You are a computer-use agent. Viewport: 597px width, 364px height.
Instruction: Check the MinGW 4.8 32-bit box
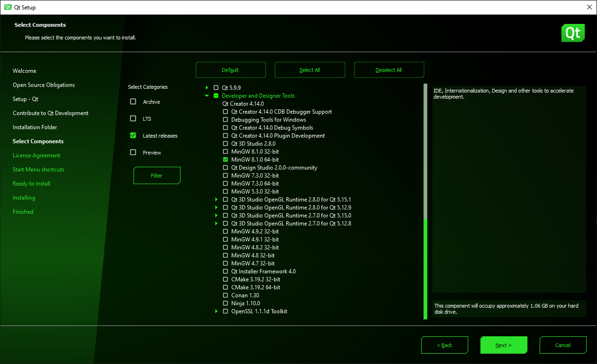(x=226, y=256)
